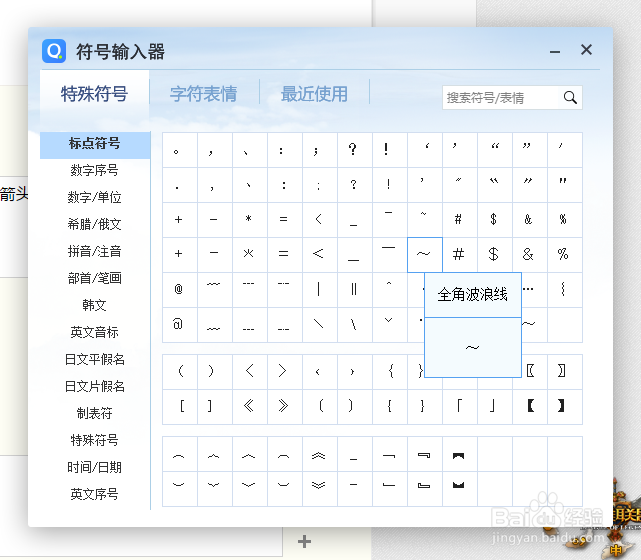
Task: Select the 希腊/俄文 category
Action: tap(95, 224)
